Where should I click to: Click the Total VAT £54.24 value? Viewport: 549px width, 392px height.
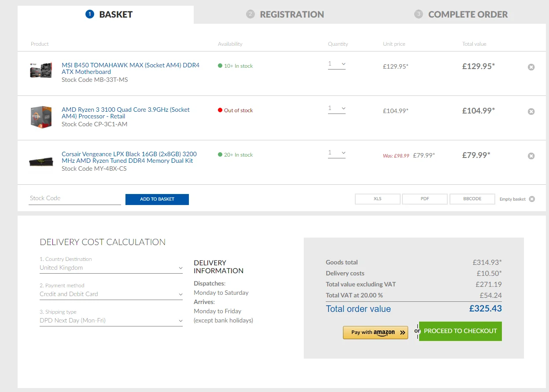tap(491, 296)
